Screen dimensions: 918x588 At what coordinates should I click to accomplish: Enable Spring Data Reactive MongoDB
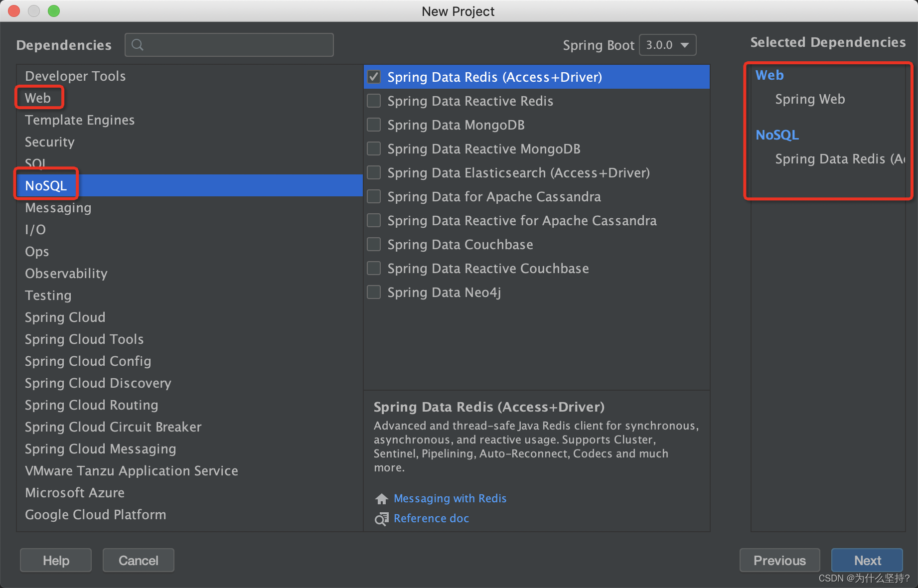click(x=374, y=148)
